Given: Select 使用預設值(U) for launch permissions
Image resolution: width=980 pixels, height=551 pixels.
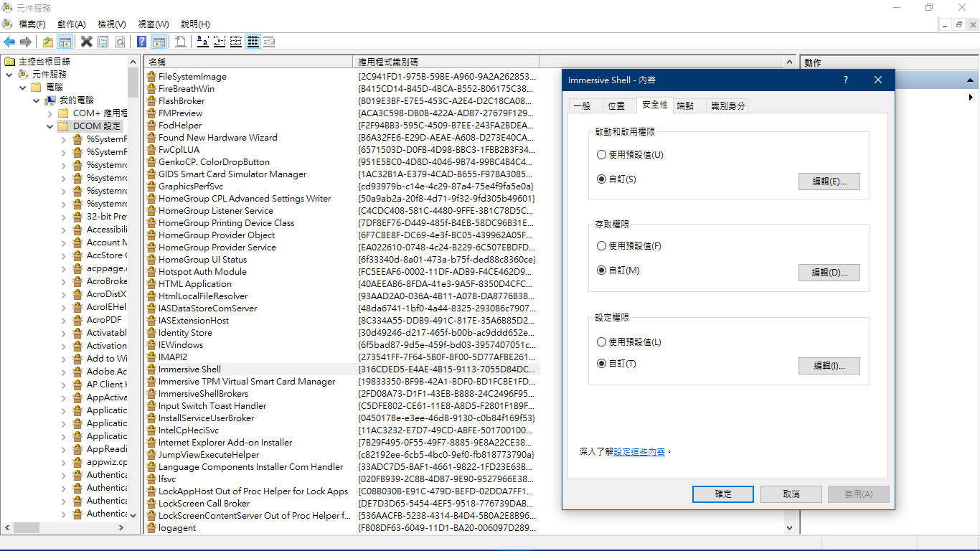Looking at the screenshot, I should [x=601, y=155].
